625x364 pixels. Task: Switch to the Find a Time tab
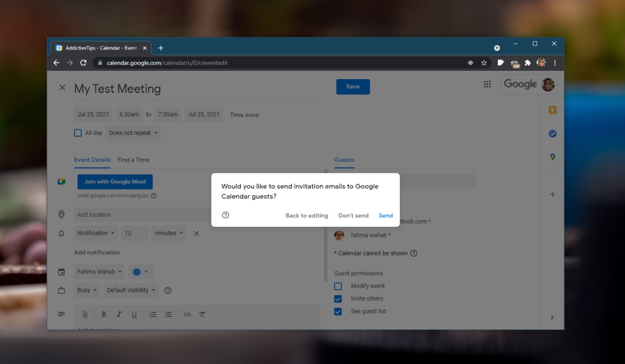(x=133, y=160)
